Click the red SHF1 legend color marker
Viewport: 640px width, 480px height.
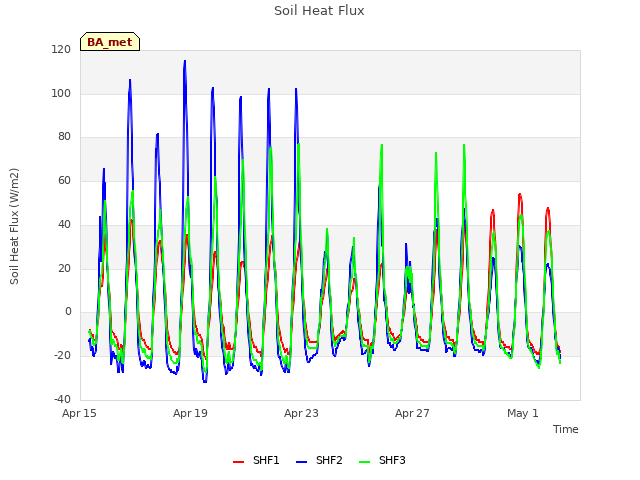coord(238,462)
